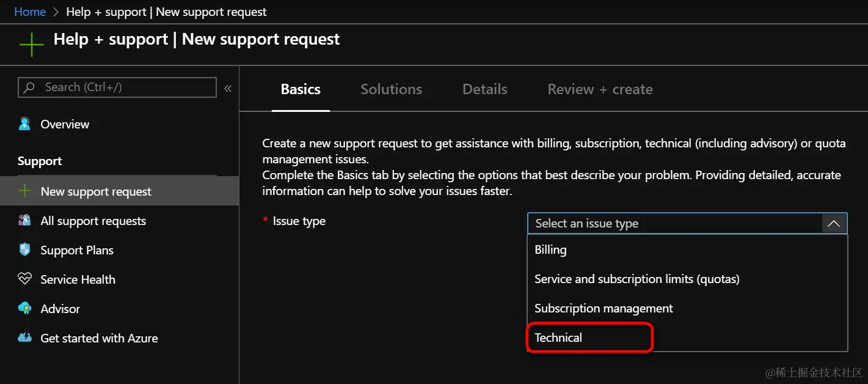
Task: Switch to the Solutions tab
Action: point(391,89)
